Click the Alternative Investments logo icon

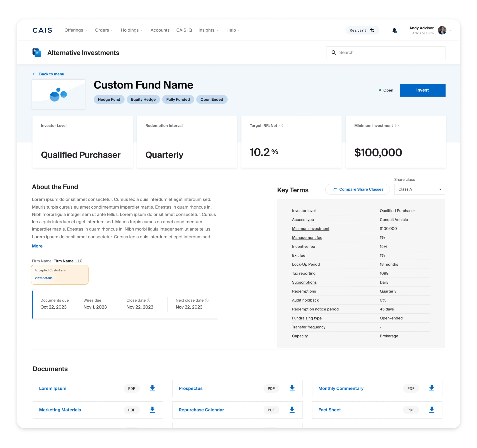click(37, 53)
